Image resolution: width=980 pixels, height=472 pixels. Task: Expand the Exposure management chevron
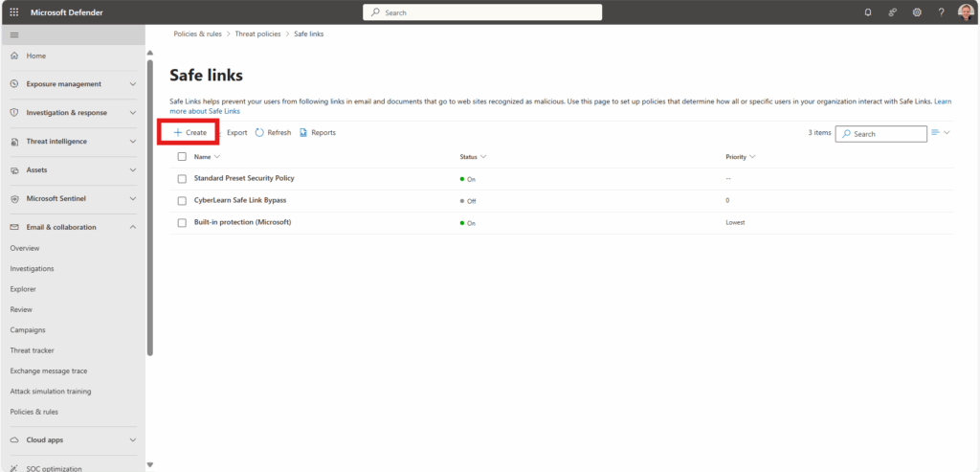tap(132, 83)
